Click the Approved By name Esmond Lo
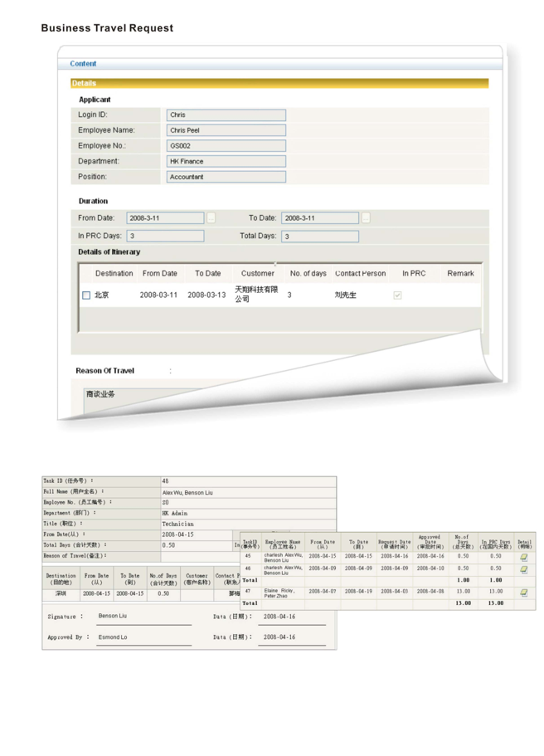Image resolution: width=544 pixels, height=756 pixels. (x=113, y=637)
